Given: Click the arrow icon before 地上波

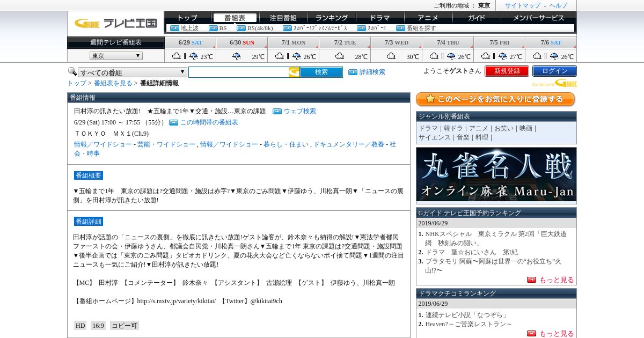Looking at the screenshot, I should pyautogui.click(x=174, y=28).
